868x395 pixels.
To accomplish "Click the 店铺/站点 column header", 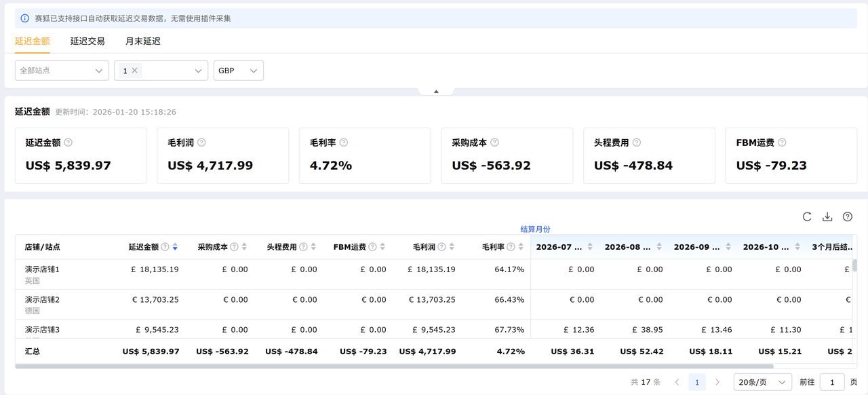I will (43, 247).
